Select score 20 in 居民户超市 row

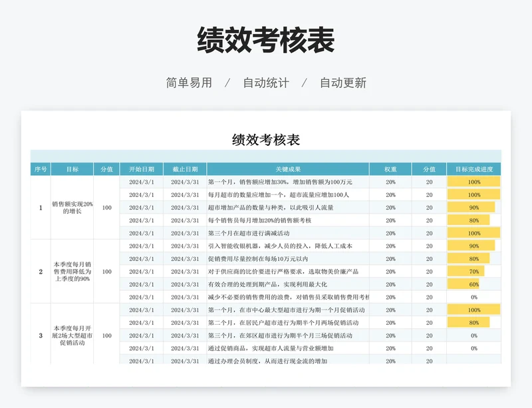coord(429,323)
